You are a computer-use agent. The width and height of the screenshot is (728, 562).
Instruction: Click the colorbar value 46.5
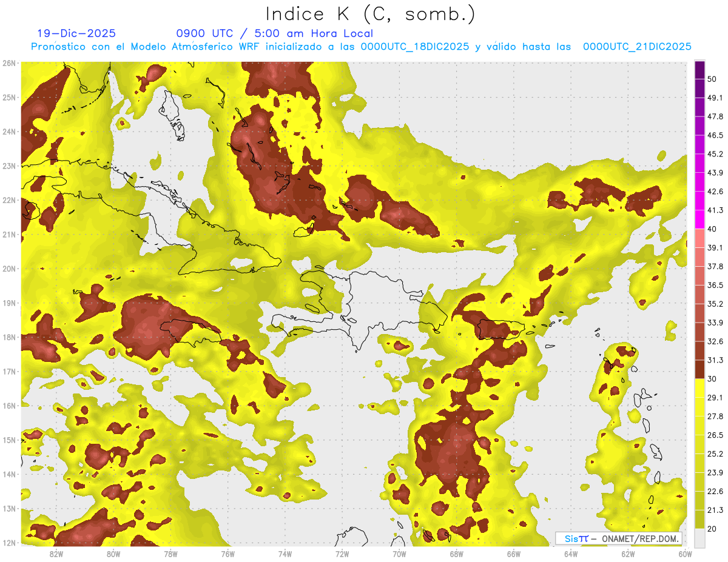(x=715, y=135)
